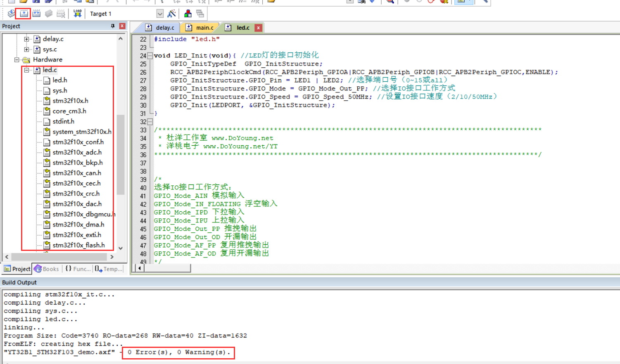Click the Manage Run-Time Environment icon

[187, 13]
